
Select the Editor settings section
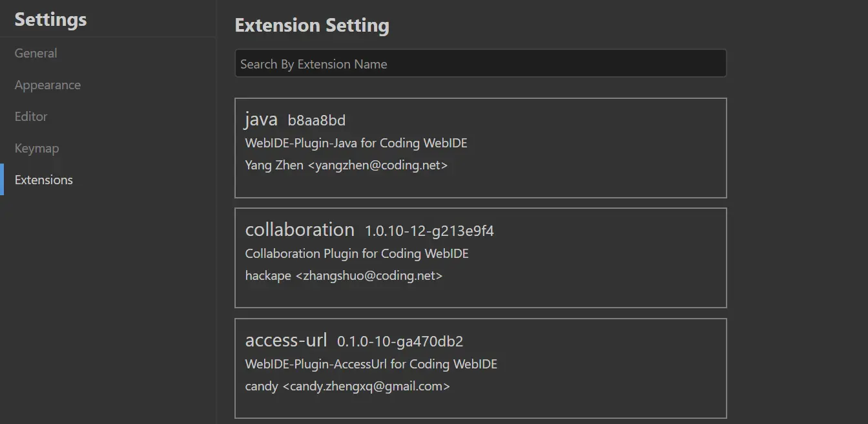[x=30, y=116]
